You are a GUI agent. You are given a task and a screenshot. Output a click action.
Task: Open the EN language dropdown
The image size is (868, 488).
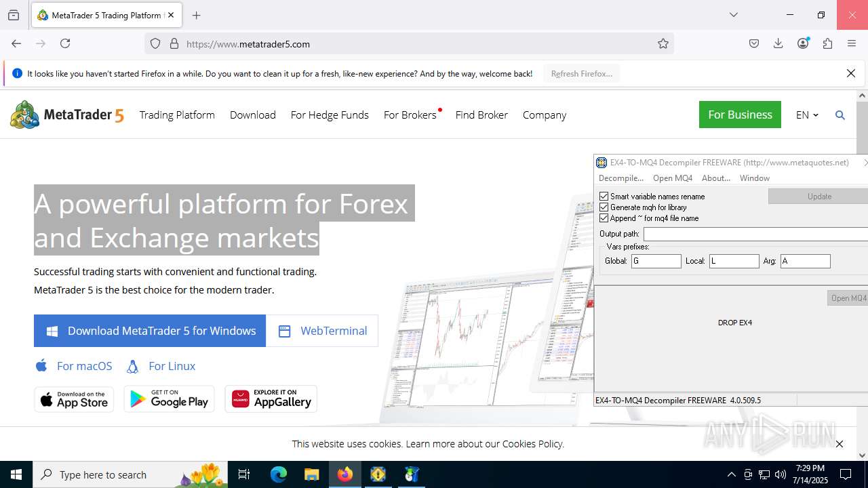pyautogui.click(x=807, y=115)
